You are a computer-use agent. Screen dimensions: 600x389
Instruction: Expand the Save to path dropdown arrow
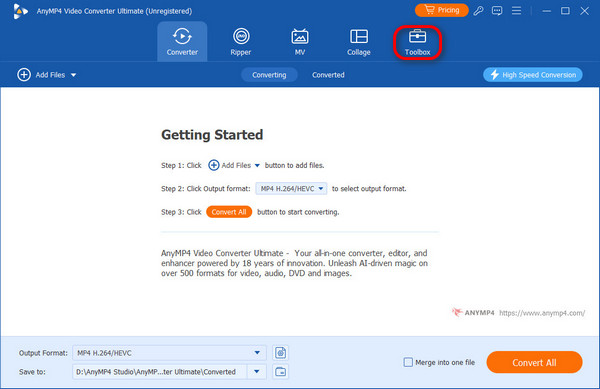[257, 372]
